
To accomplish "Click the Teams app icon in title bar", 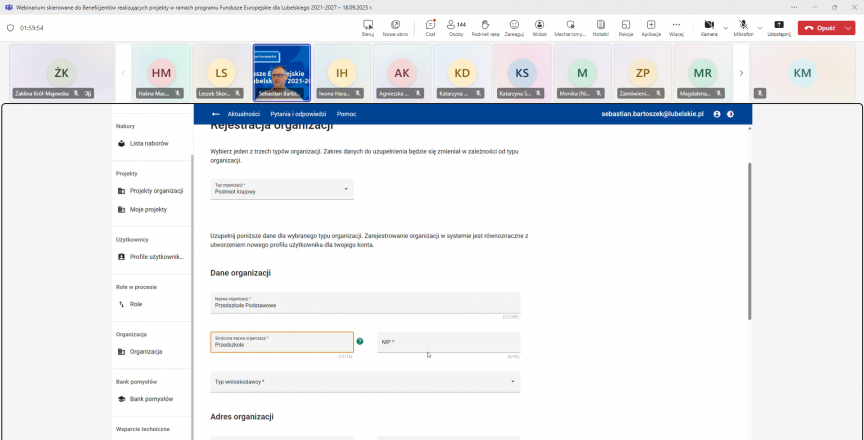I will (8, 7).
